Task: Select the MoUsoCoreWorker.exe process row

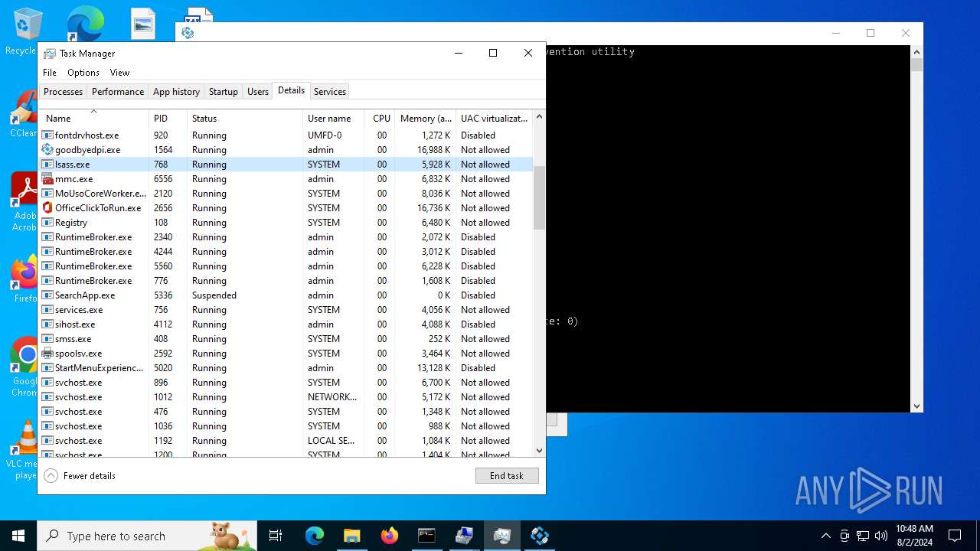Action: pos(286,194)
